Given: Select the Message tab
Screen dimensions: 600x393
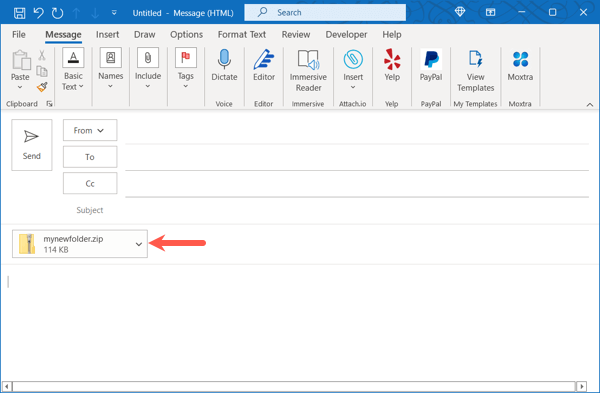Looking at the screenshot, I should [x=63, y=34].
